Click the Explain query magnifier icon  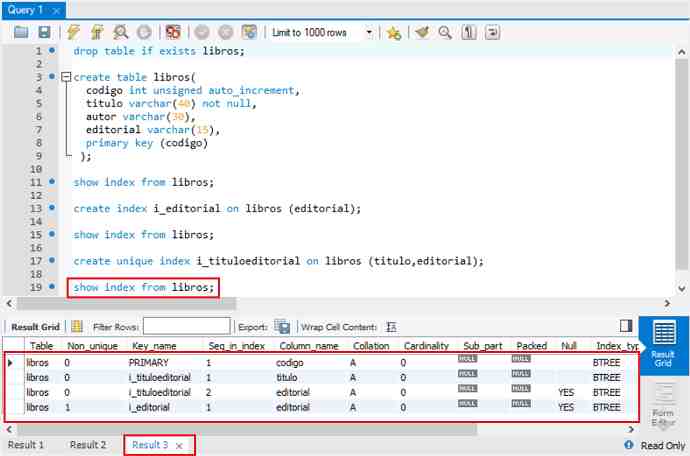click(121, 32)
